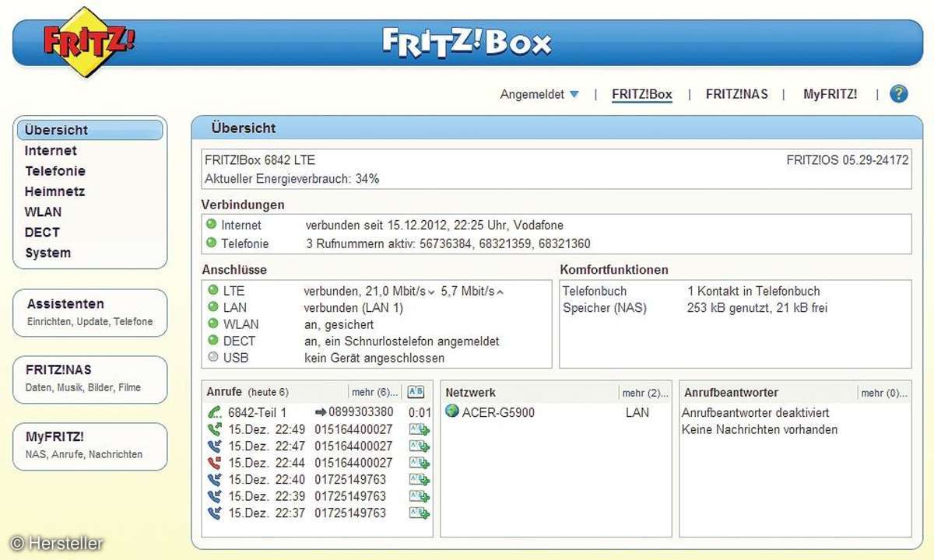Click the grey status LED next to USB
The width and height of the screenshot is (934, 560).
pos(212,358)
